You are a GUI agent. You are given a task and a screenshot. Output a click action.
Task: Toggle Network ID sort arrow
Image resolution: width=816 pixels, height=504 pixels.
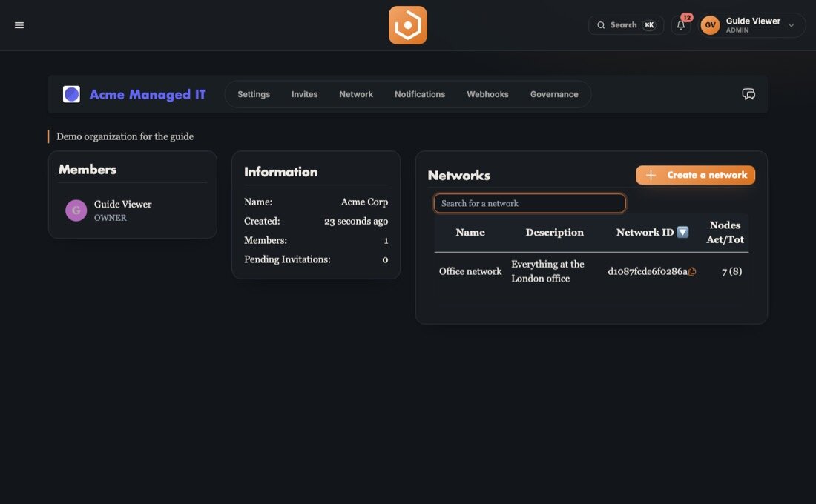coord(682,232)
